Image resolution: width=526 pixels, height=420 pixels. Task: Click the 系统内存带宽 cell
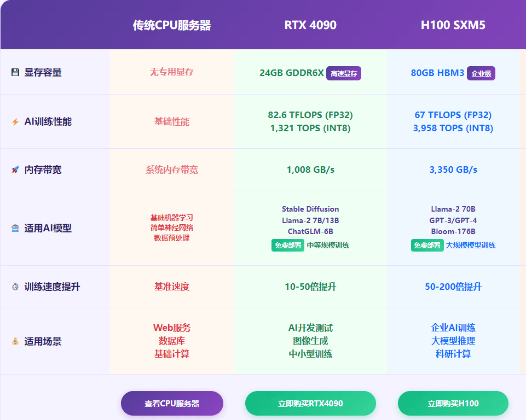[172, 170]
